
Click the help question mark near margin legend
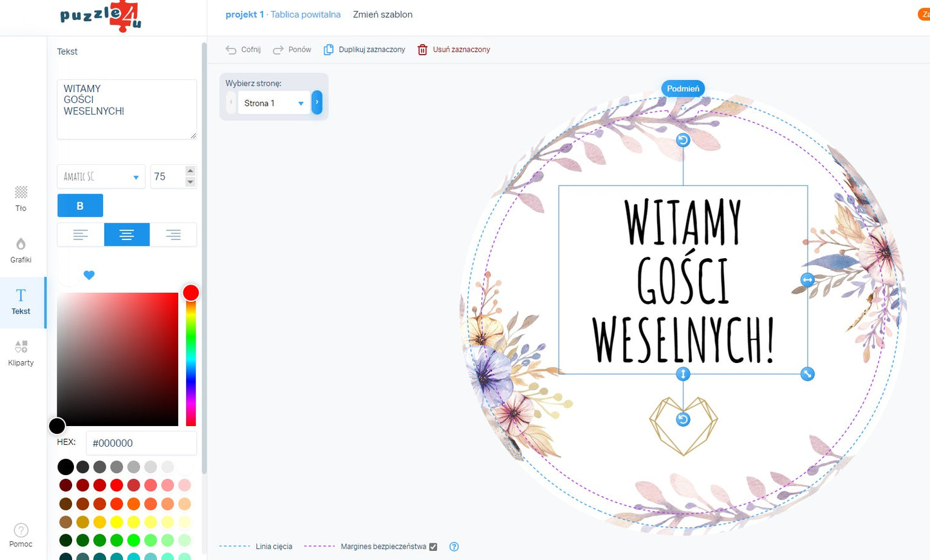454,546
